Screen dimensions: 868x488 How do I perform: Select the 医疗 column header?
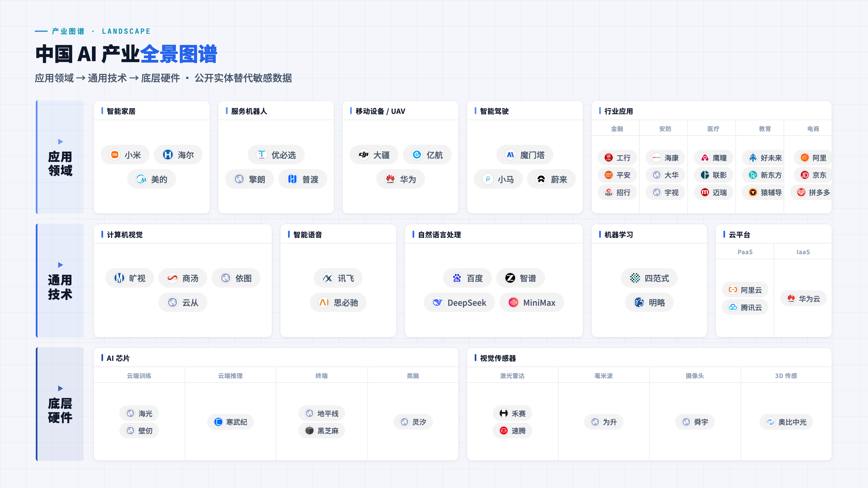[x=713, y=129]
